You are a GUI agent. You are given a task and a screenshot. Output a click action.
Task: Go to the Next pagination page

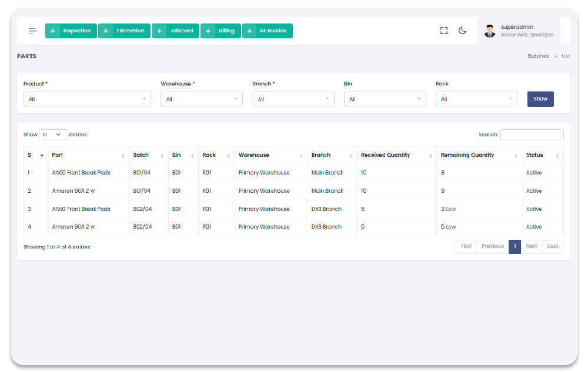(532, 246)
